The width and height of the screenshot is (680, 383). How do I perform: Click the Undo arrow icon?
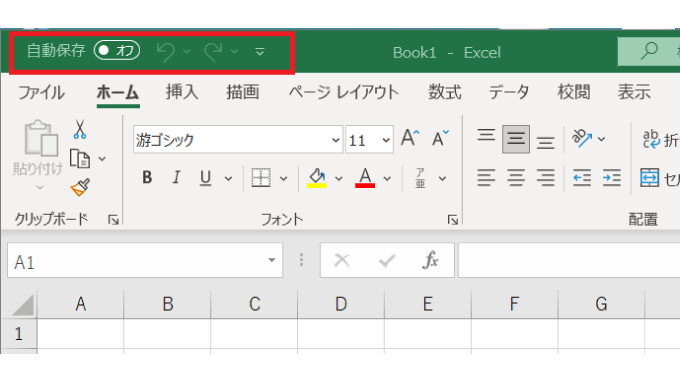point(166,52)
